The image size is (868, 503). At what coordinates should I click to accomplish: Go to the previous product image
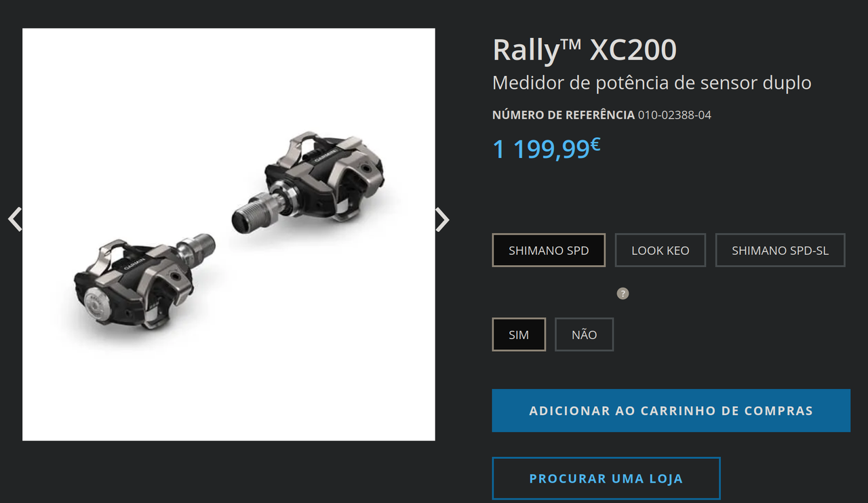point(15,220)
